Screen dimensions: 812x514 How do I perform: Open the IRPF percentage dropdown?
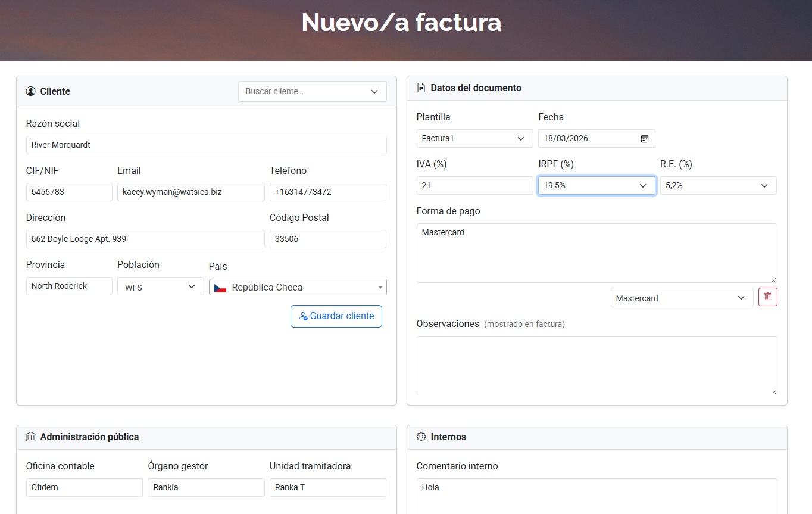pyautogui.click(x=596, y=185)
